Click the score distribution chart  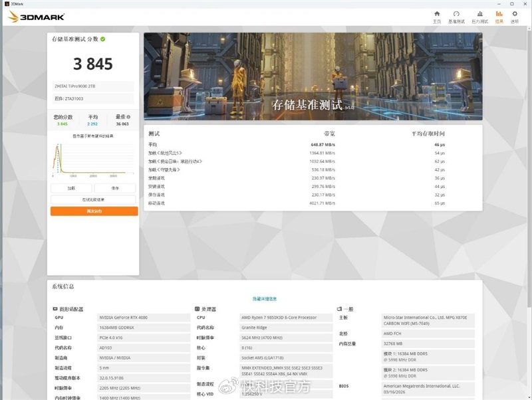click(92, 159)
